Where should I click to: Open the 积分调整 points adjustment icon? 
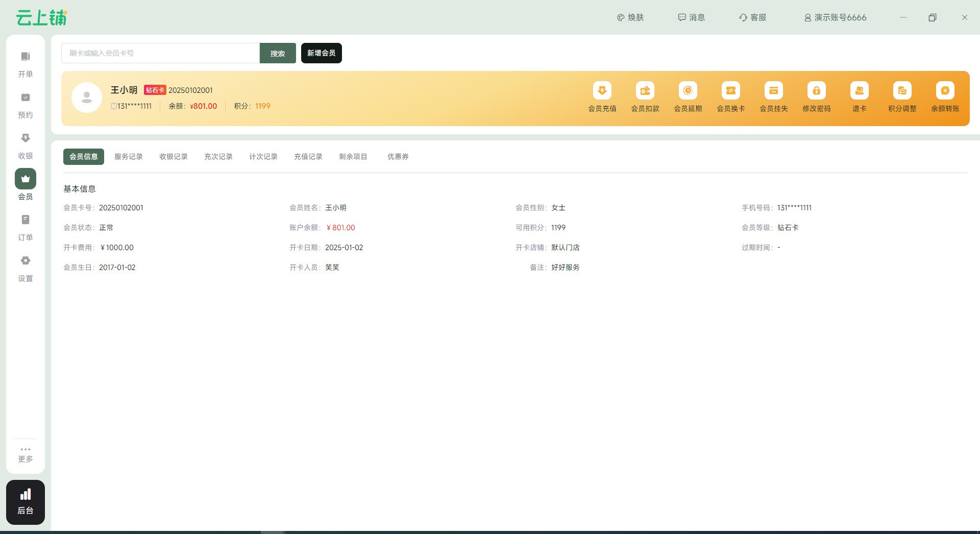tap(902, 91)
